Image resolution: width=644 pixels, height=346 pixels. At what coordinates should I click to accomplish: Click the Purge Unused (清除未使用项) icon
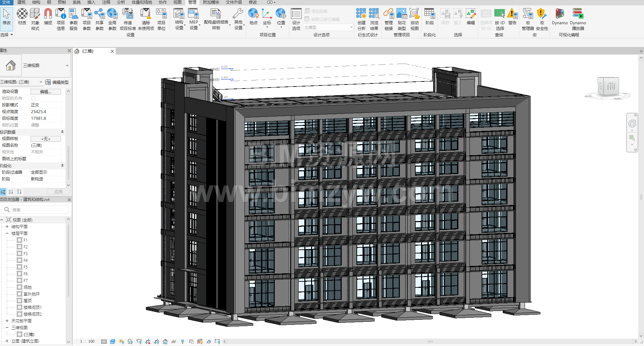click(146, 19)
